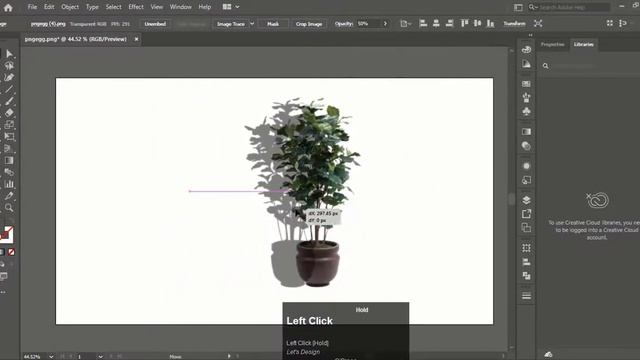Click the Transform link in control bar
The width and height of the screenshot is (640, 360).
point(514,24)
